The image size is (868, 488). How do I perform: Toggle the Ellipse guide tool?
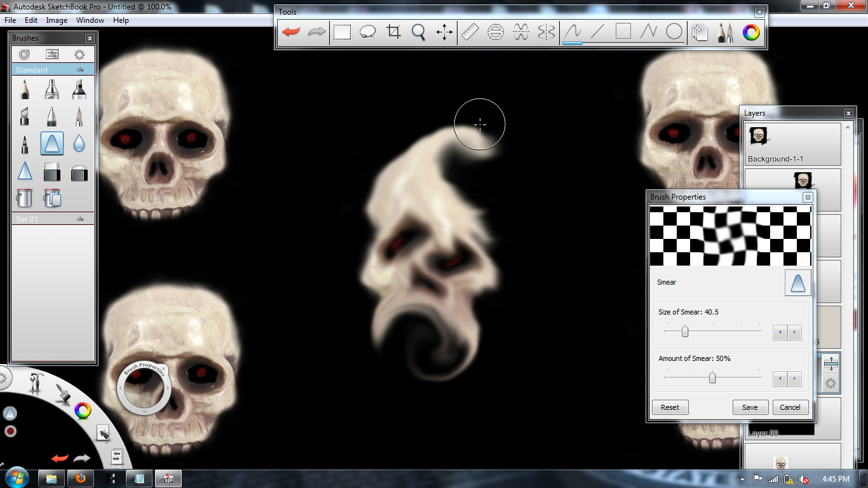(496, 32)
